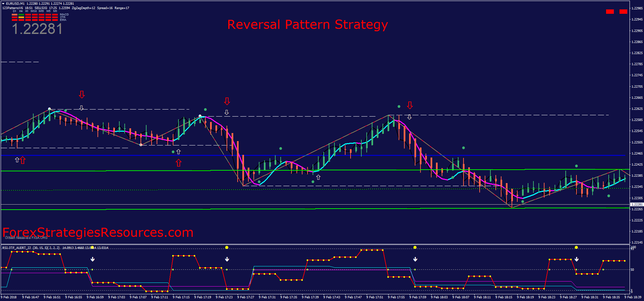Click the current price tag 1.22281 on the price axis
This screenshot has height=301, width=644.
pos(637,204)
